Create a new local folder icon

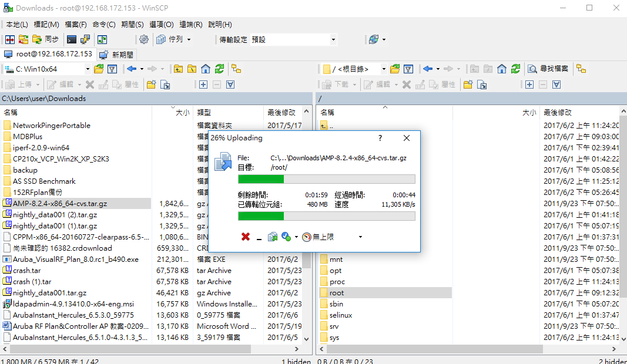[x=151, y=85]
